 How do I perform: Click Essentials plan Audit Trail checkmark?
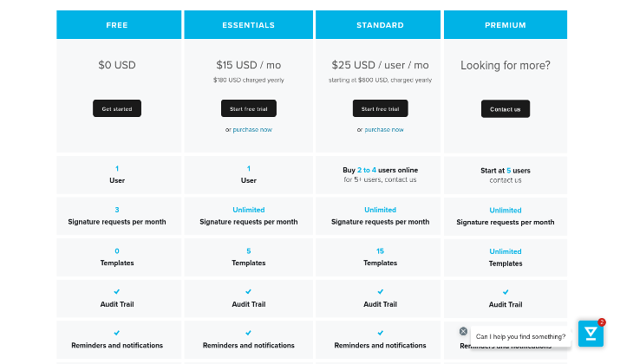point(248,292)
